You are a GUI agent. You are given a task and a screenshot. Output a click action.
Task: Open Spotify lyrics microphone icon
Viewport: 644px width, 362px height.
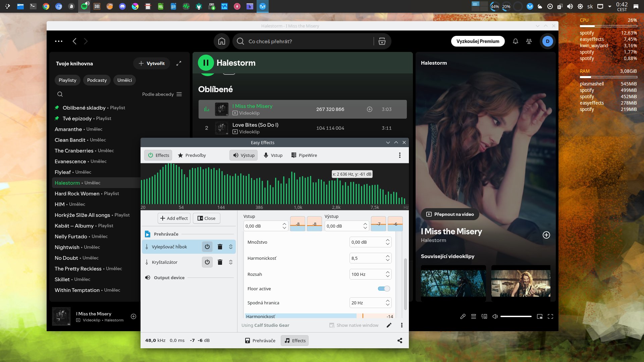[x=463, y=316]
